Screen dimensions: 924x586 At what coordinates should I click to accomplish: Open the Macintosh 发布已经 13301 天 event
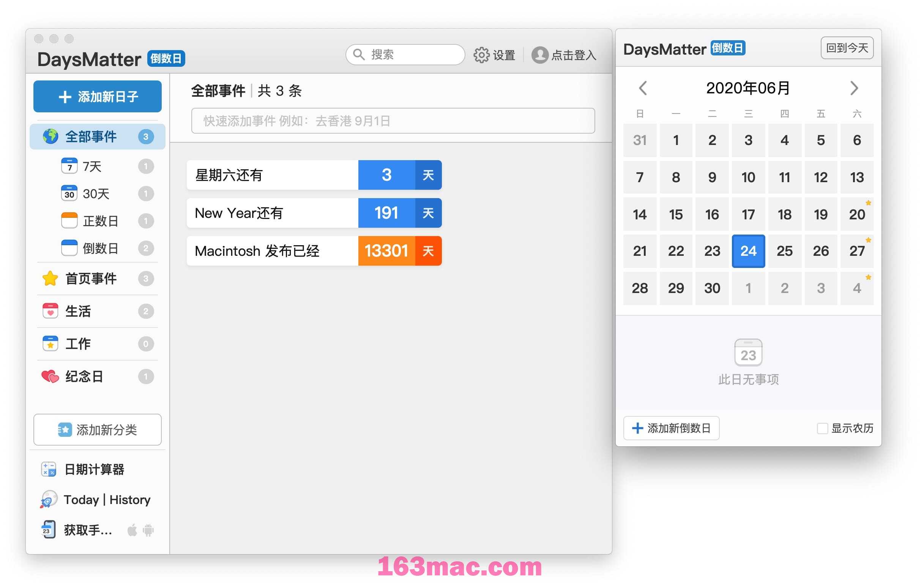[x=314, y=251]
